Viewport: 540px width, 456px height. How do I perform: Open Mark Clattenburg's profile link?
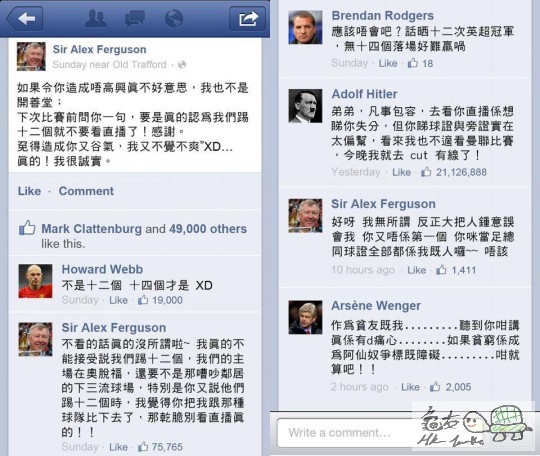pos(92,229)
